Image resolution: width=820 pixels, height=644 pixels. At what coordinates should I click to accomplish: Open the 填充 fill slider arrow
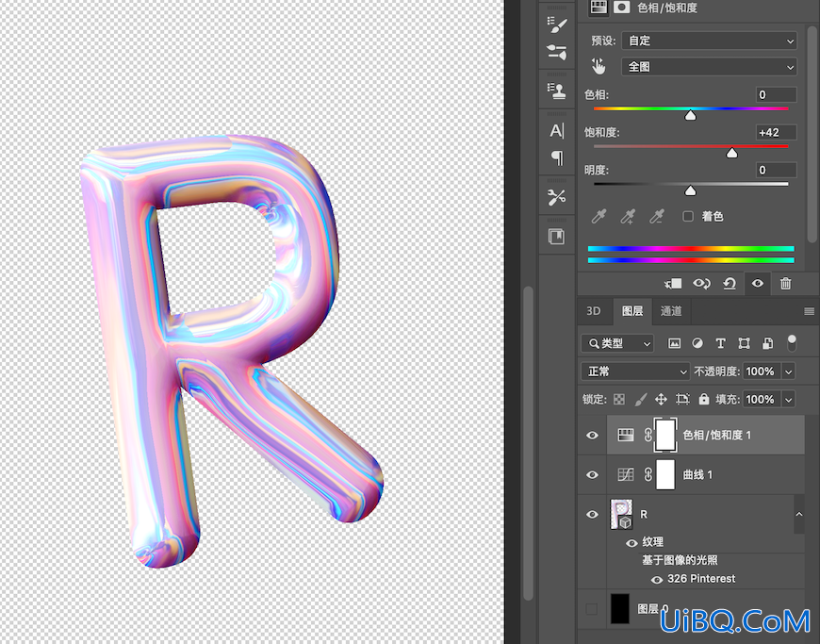pos(789,399)
